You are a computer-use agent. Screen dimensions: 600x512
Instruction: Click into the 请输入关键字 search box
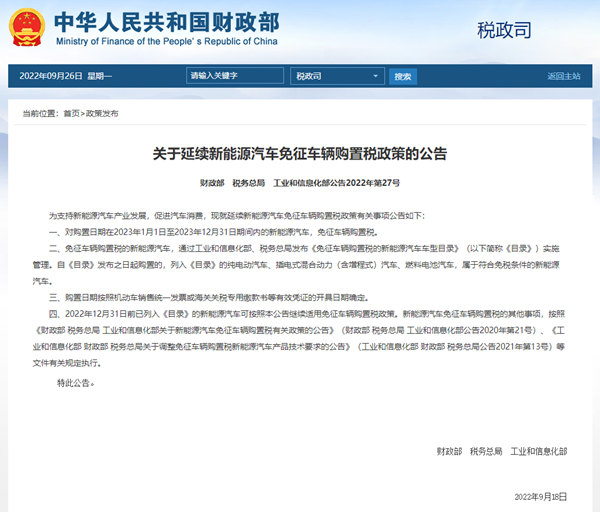point(234,76)
